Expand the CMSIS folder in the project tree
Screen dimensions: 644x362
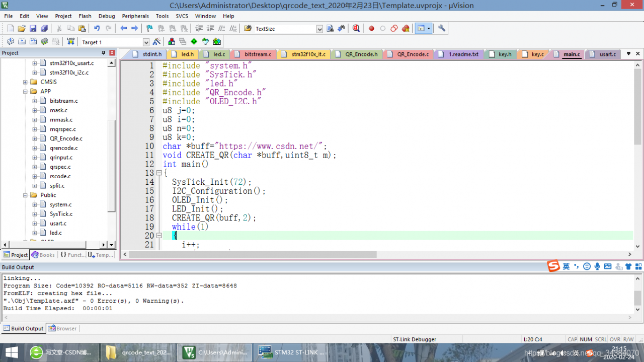(x=25, y=82)
